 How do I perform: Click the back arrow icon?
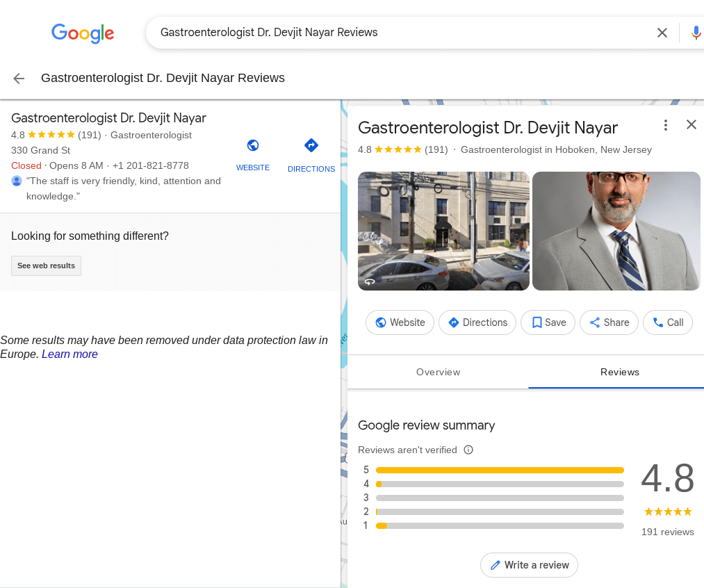[x=19, y=79]
